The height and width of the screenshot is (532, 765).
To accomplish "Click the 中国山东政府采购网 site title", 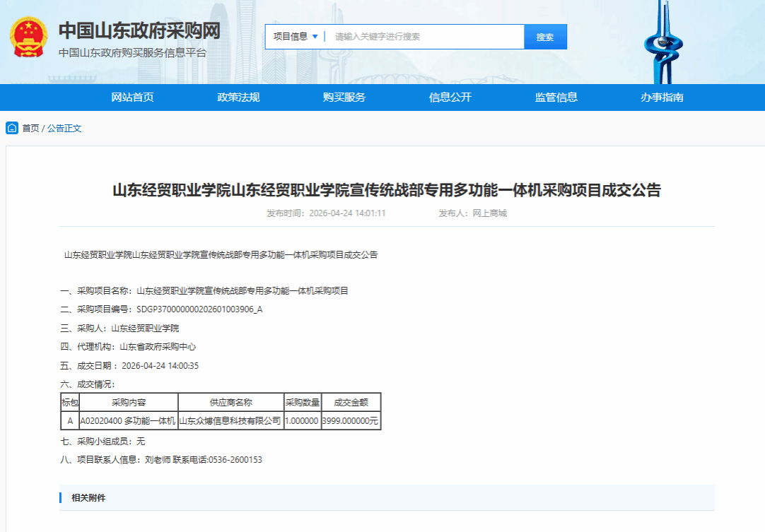I will (139, 30).
